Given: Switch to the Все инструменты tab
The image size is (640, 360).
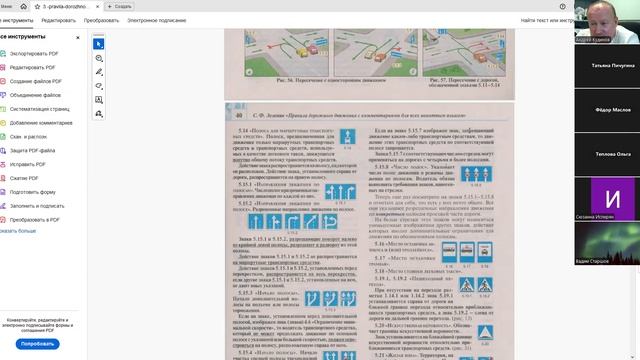Looking at the screenshot, I should [16, 20].
